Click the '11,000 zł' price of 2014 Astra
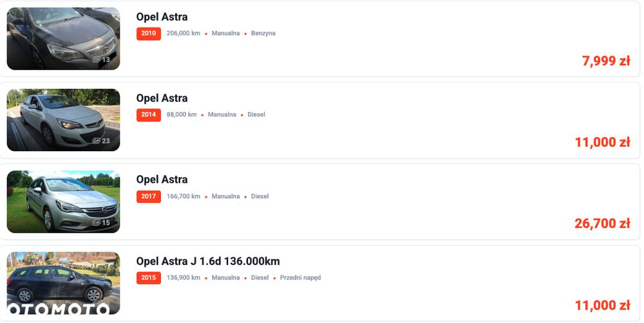 pos(603,142)
